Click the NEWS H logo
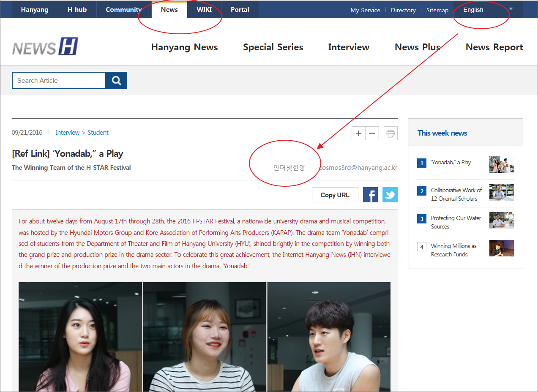Viewport: 538px width, 392px height. pyautogui.click(x=45, y=47)
